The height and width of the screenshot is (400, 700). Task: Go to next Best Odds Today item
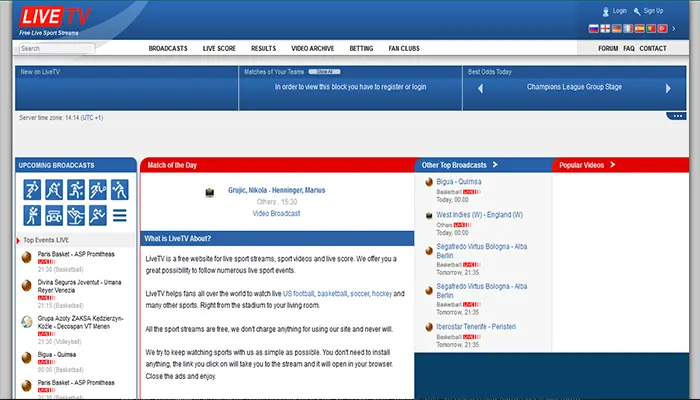[668, 89]
